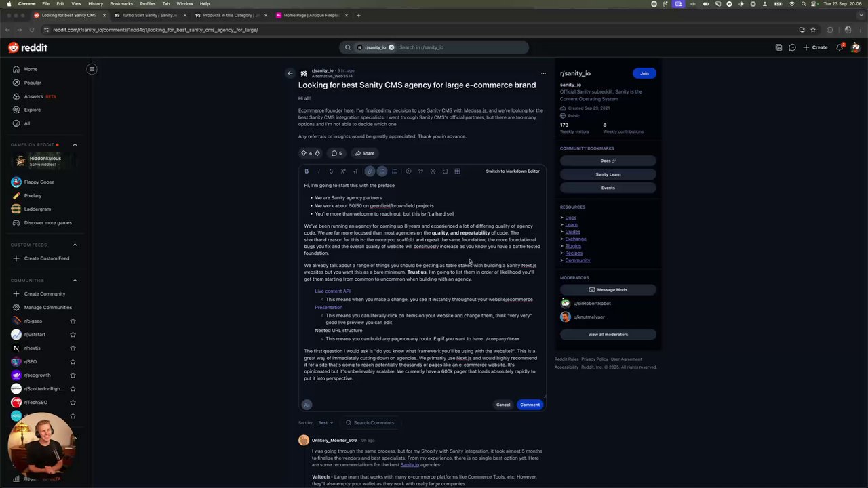Open the post's comment count button
The height and width of the screenshot is (488, 868).
[336, 153]
